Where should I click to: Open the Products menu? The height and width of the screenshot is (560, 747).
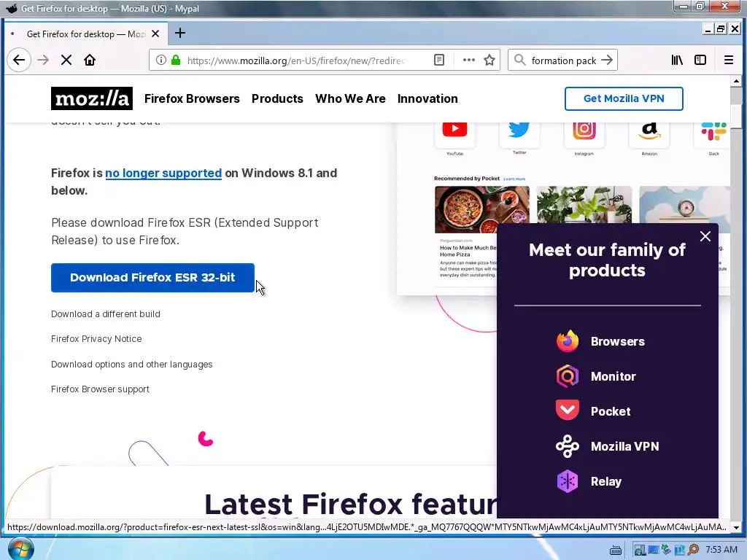point(277,98)
